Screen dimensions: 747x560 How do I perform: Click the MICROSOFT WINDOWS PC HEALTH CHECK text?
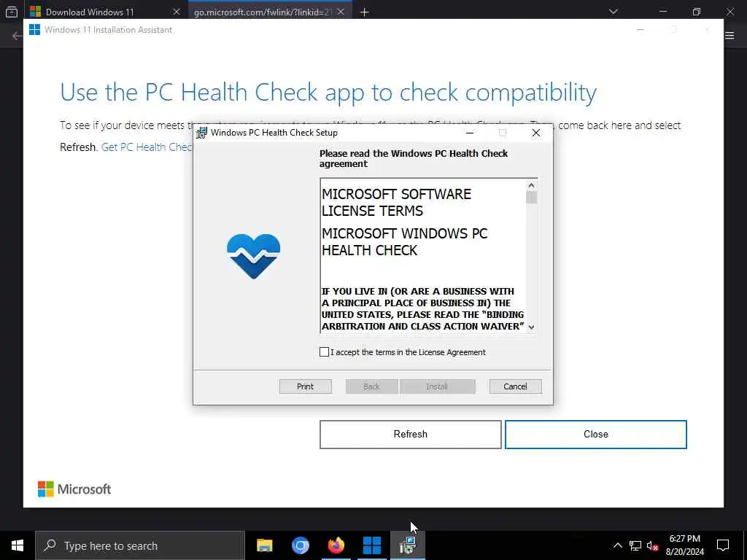[404, 242]
